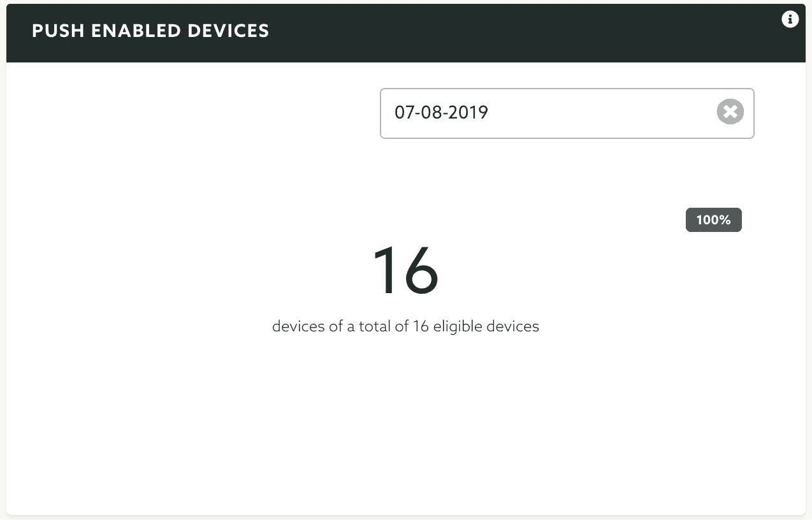Click the word DEVICES in the panel heading
This screenshot has width=812, height=520.
point(228,31)
